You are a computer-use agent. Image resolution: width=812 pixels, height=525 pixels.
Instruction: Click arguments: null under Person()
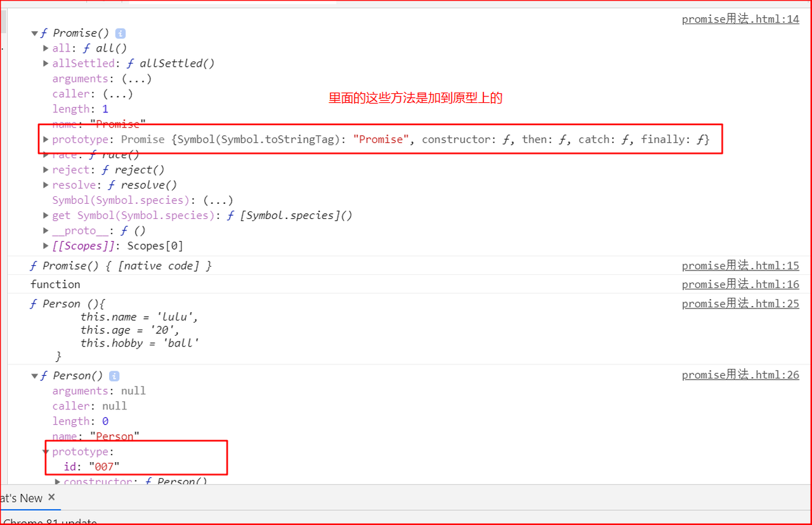tap(99, 391)
